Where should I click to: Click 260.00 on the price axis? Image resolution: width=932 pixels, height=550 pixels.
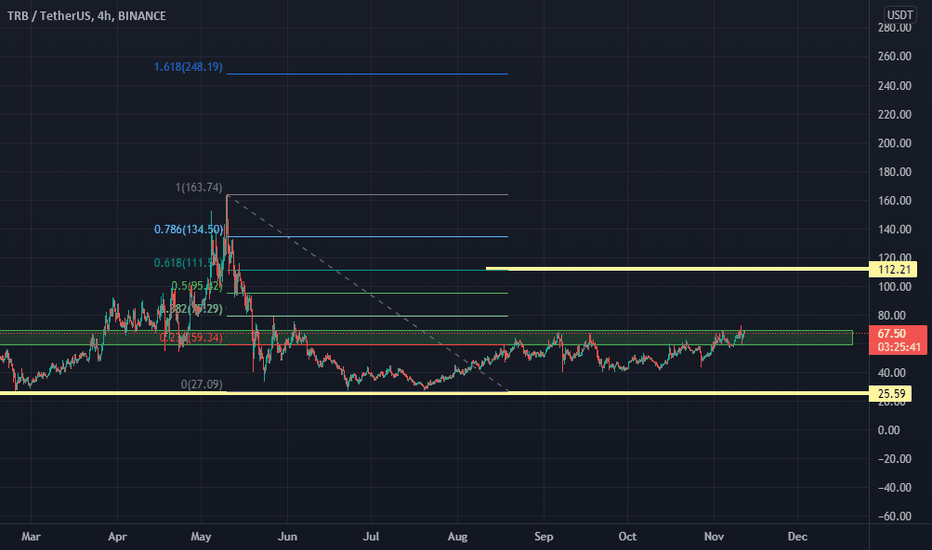(894, 56)
